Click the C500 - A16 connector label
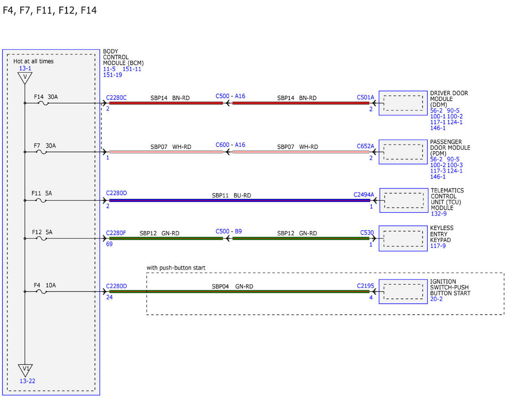This screenshot has width=532, height=411. pos(231,96)
